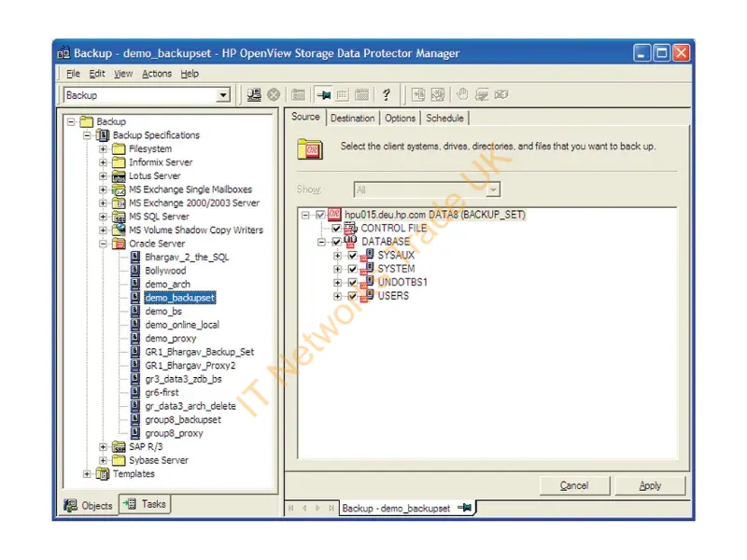Select the gr6-first specification
The image size is (747, 560).
tap(162, 392)
